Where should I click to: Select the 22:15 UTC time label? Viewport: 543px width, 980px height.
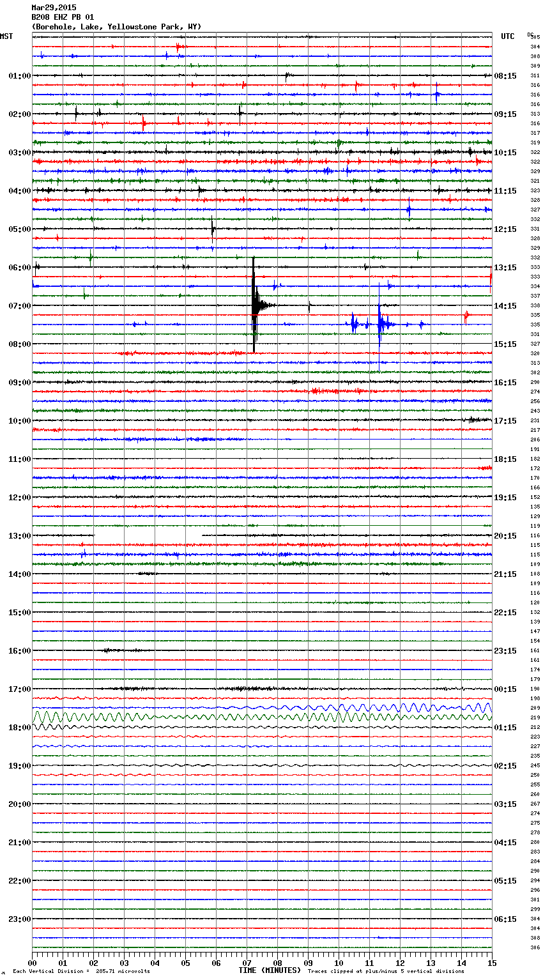[505, 613]
